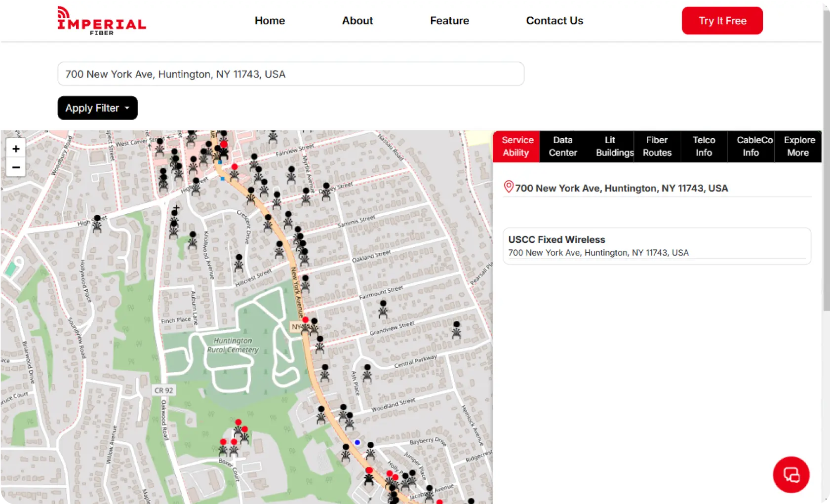Open the Fiber Routes tab
This screenshot has width=830, height=504.
click(657, 147)
